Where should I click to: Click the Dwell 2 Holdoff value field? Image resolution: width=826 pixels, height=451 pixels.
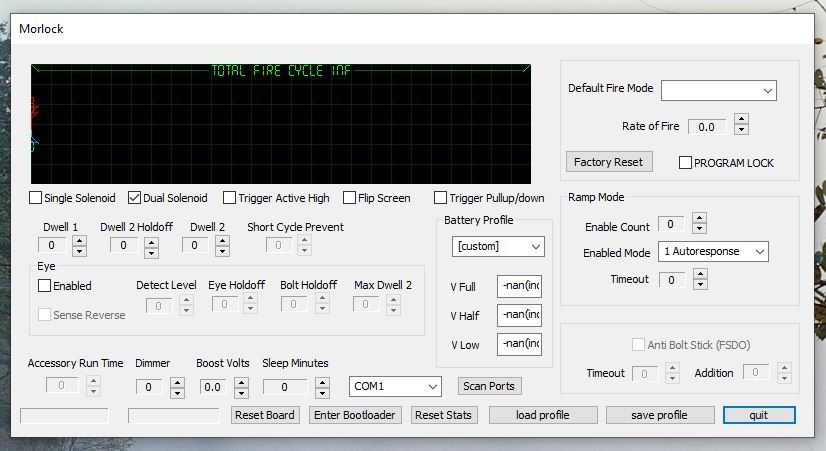click(124, 245)
